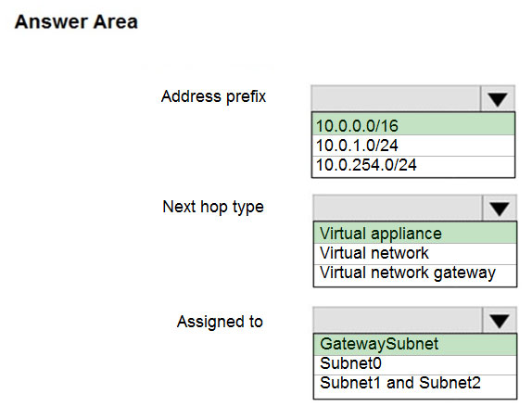The height and width of the screenshot is (419, 532).
Task: Choose the Virtual network option
Action: coord(415,253)
